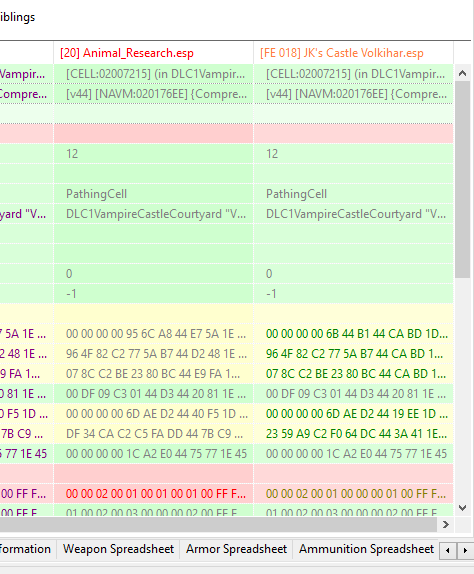Screen dimensions: 474x574
Task: Click value 12 in JK's Castle Volkihar column
Action: tap(353, 154)
